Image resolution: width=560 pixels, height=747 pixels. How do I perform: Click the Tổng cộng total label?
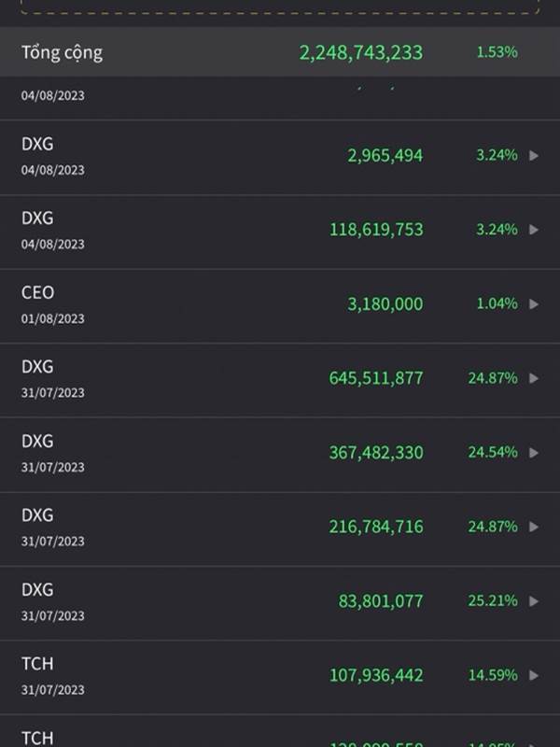(62, 52)
